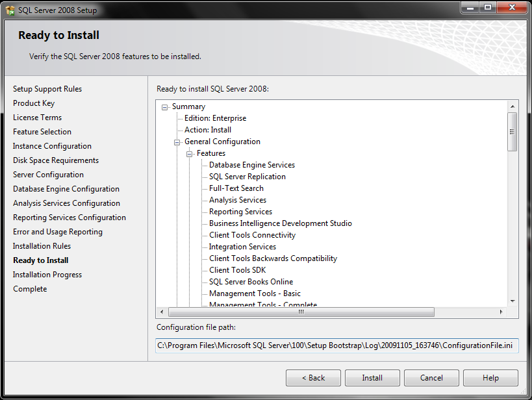Select the Edition: Enterprise tree row
The height and width of the screenshot is (400, 532).
click(x=216, y=118)
